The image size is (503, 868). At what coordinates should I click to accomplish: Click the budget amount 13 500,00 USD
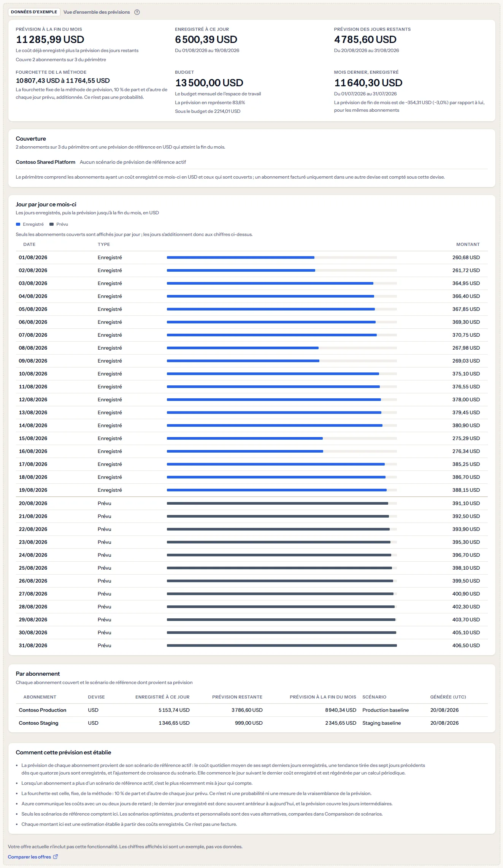tap(209, 83)
